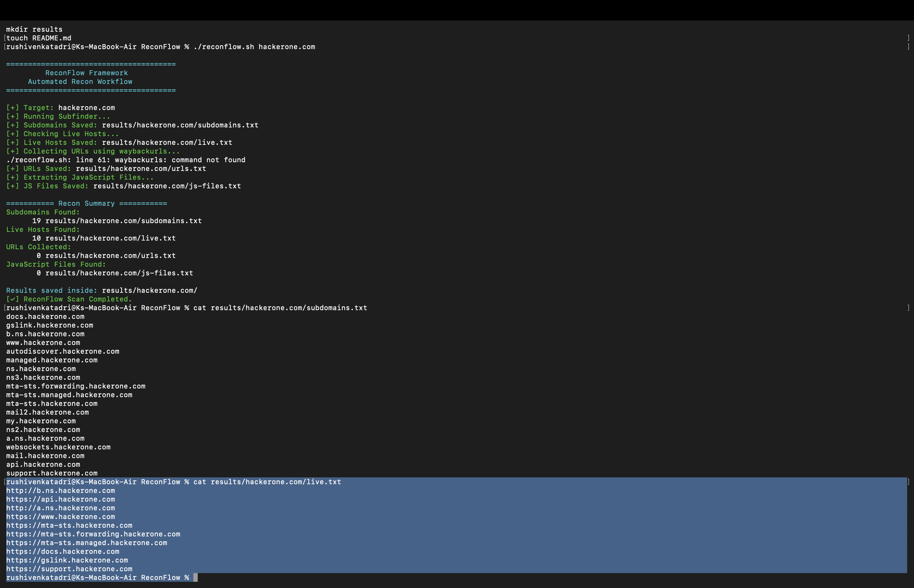This screenshot has width=914, height=588.
Task: Select the "https://docs.hackerone.com" live host
Action: [62, 552]
